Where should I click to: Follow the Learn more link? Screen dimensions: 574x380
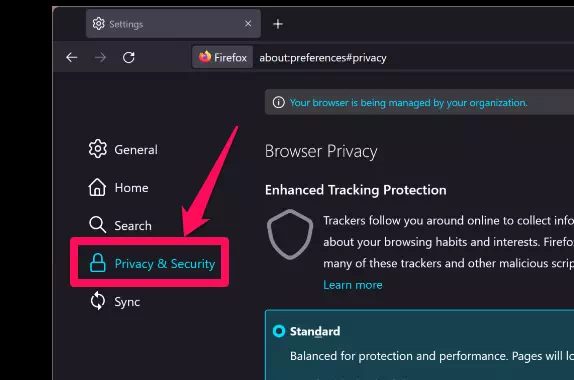[353, 285]
